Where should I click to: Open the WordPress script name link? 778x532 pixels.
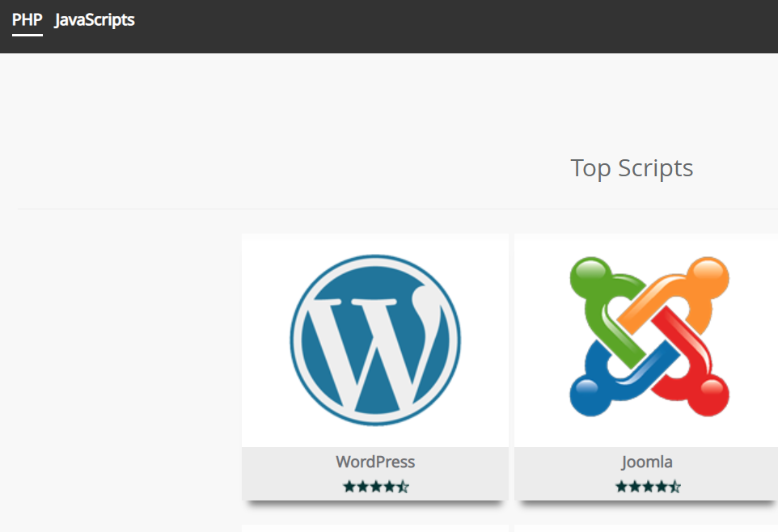(x=375, y=462)
